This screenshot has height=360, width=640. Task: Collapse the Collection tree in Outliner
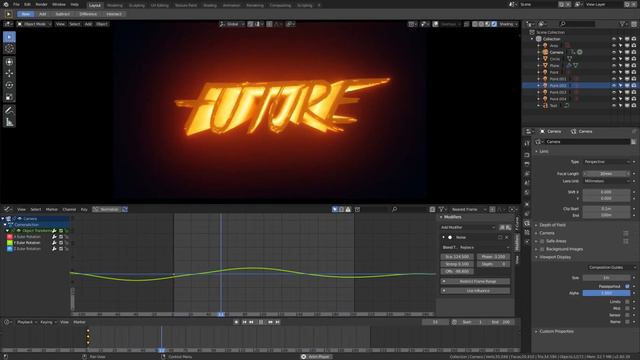[x=532, y=39]
